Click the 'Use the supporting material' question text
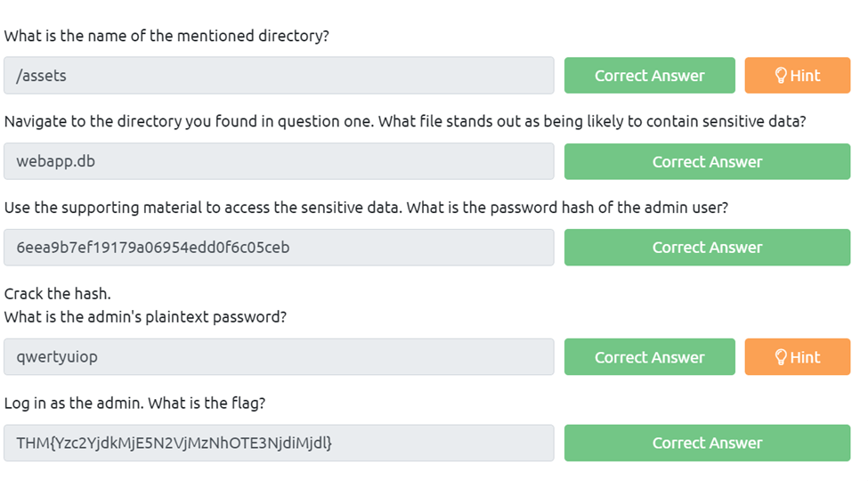Screen dimensions: 868x481 [x=366, y=208]
